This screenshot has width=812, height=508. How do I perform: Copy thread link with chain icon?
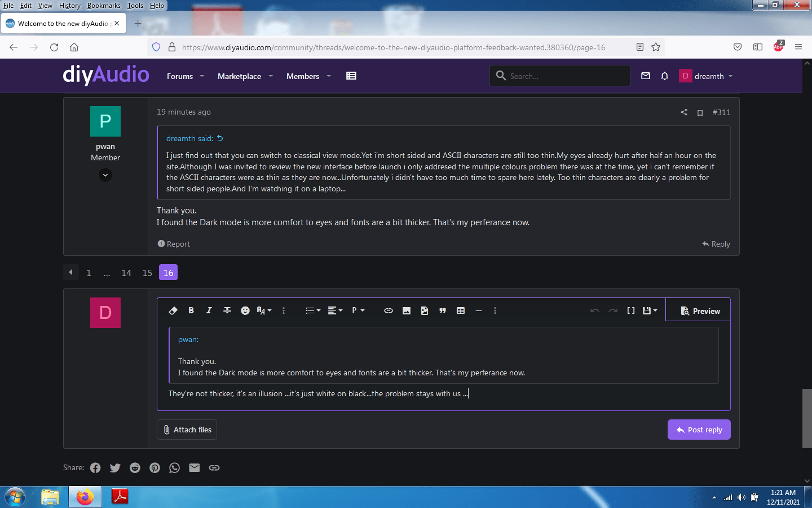[214, 467]
